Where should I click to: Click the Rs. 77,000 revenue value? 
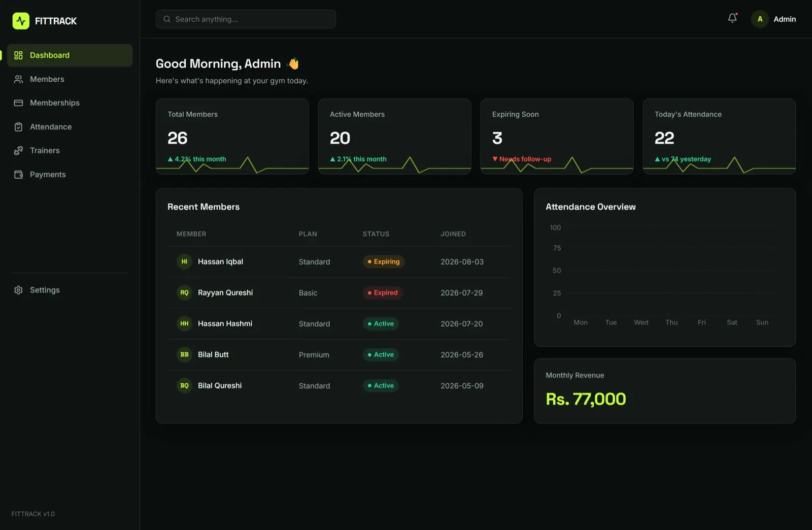[x=586, y=399]
